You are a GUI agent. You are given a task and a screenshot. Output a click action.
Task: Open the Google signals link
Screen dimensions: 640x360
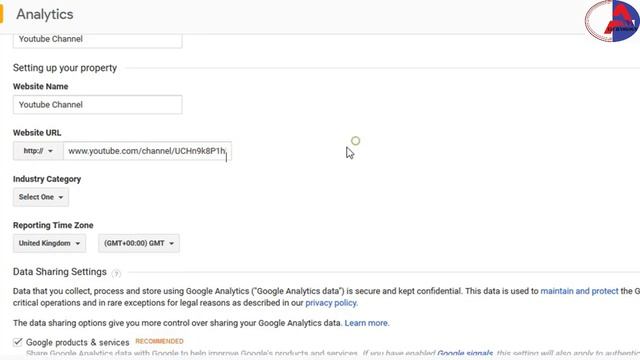click(465, 353)
